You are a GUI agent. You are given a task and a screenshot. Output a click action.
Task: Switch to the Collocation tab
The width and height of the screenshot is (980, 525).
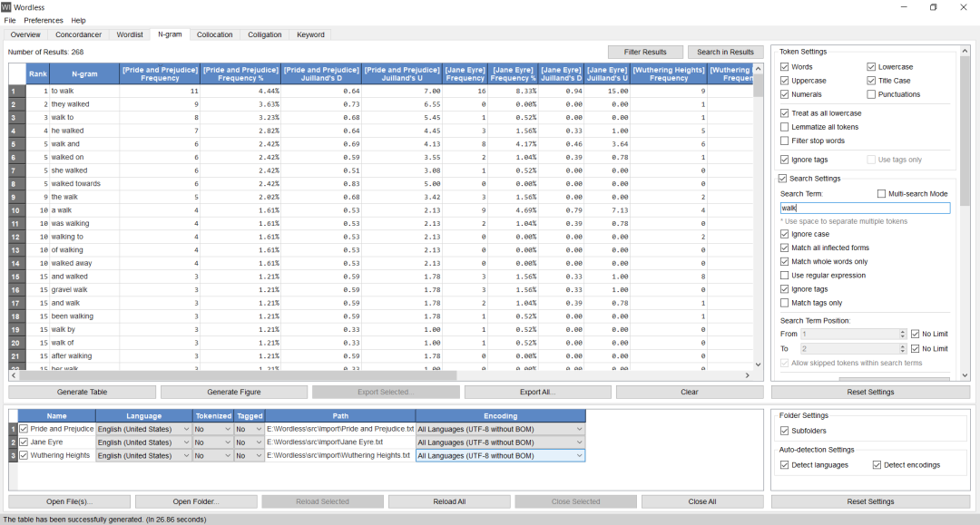tap(214, 35)
